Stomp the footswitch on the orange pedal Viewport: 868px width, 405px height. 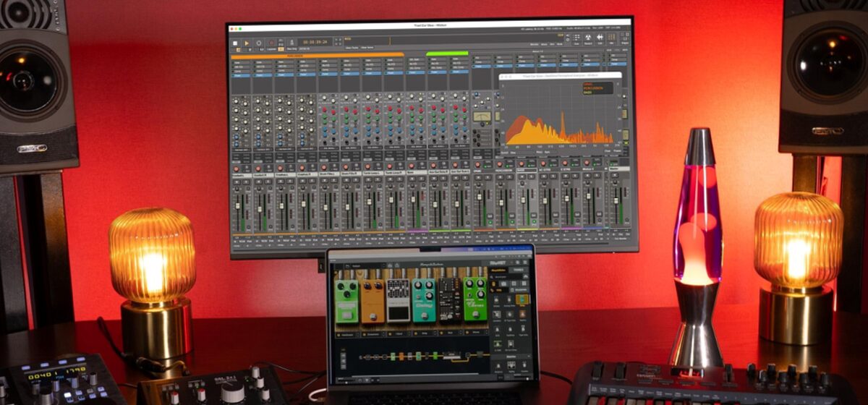tap(373, 316)
